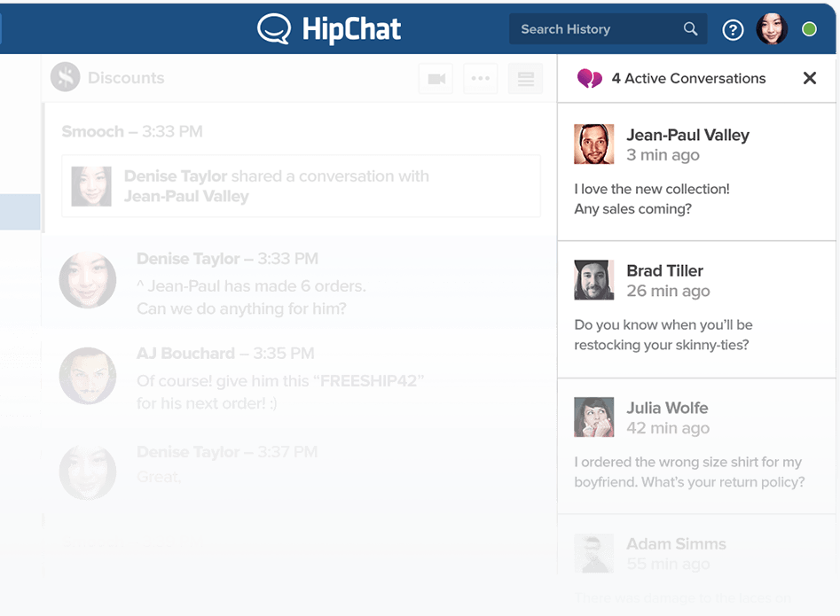Toggle the green availability status indicator
Viewport: 840px width, 616px height.
tap(809, 29)
